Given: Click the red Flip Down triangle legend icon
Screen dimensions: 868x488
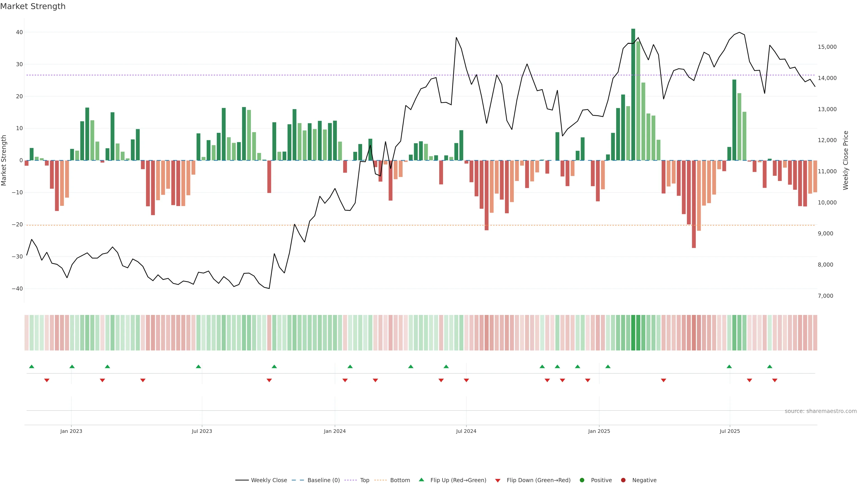Looking at the screenshot, I should click(498, 481).
